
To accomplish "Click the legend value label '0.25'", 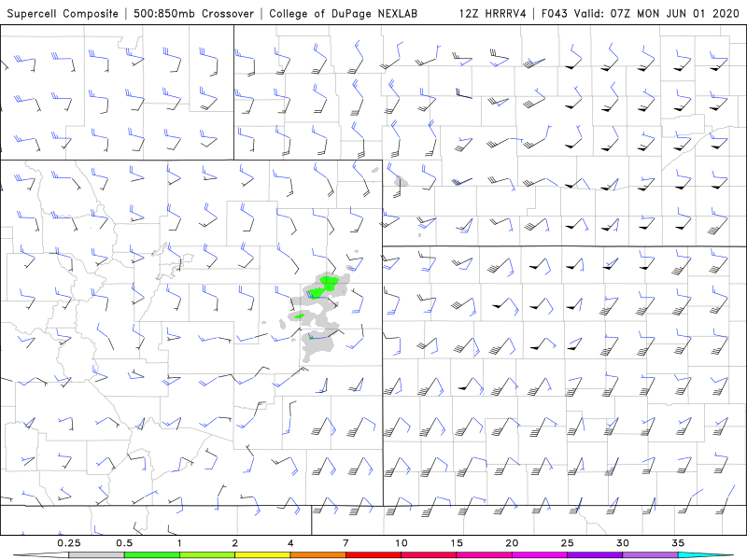I will [x=69, y=543].
